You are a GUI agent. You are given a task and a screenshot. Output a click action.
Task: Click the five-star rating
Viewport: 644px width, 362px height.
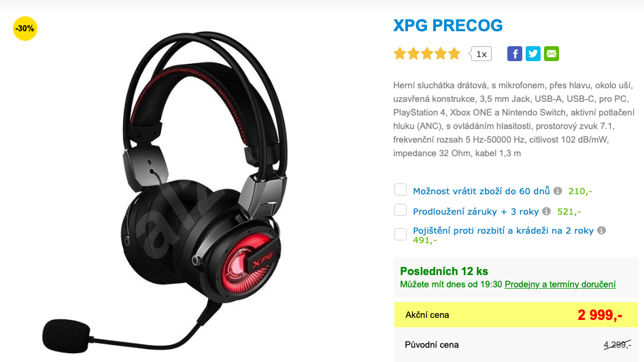[427, 54]
